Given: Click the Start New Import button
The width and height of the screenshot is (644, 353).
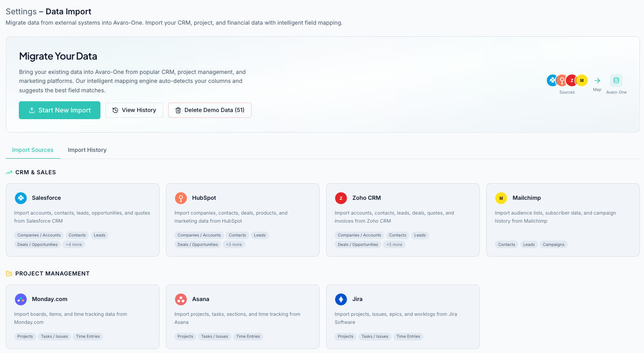Looking at the screenshot, I should pos(60,110).
